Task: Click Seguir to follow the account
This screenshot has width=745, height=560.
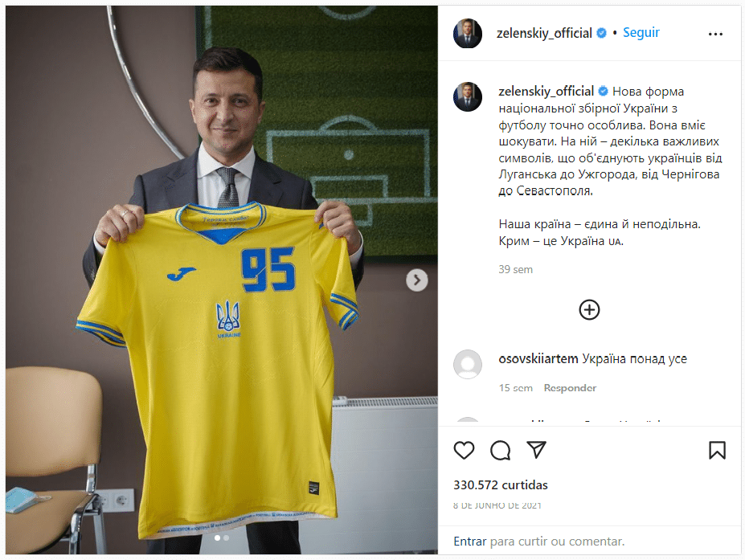Action: [641, 32]
